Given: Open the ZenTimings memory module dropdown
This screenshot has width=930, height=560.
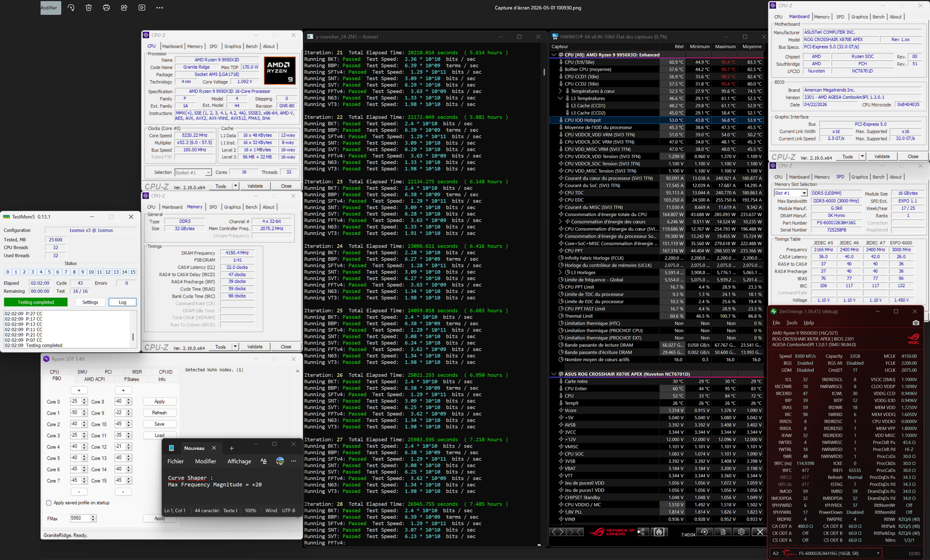Looking at the screenshot, I should [878, 553].
